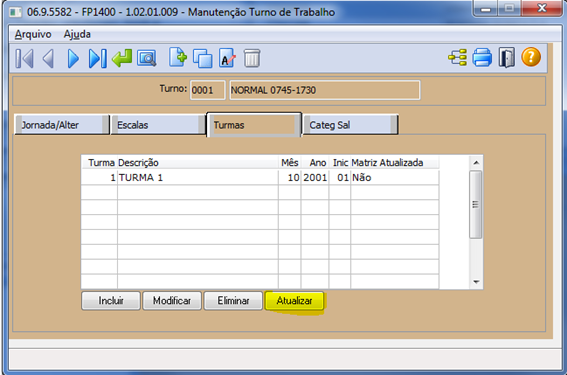Click the Descrição column header
567x375 pixels.
(x=198, y=163)
